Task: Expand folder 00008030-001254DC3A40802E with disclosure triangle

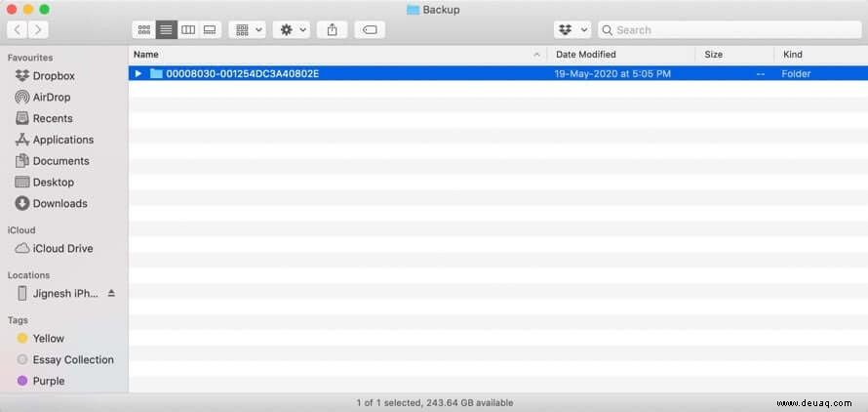Action: [x=138, y=73]
